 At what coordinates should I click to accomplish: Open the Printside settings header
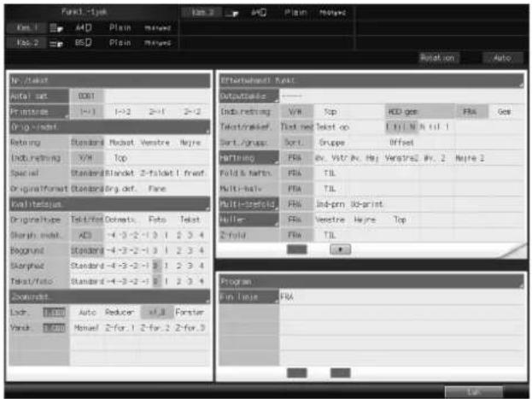click(39, 112)
